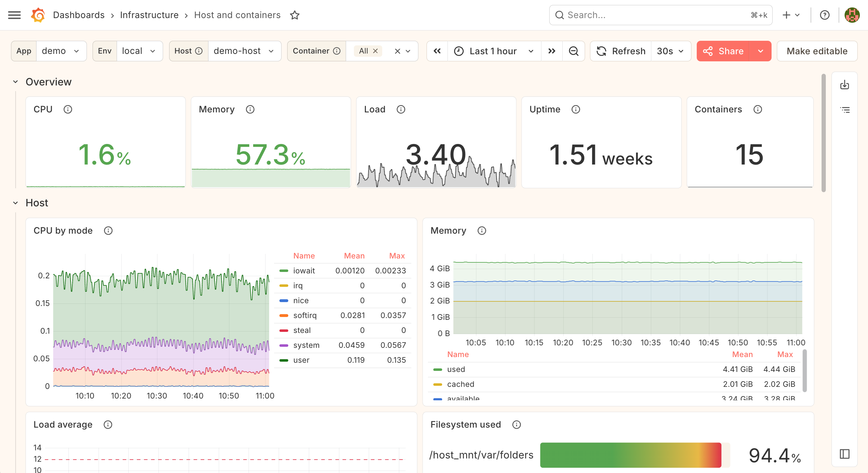Image resolution: width=868 pixels, height=473 pixels.
Task: Toggle cached series in Memory legend
Action: (x=460, y=384)
